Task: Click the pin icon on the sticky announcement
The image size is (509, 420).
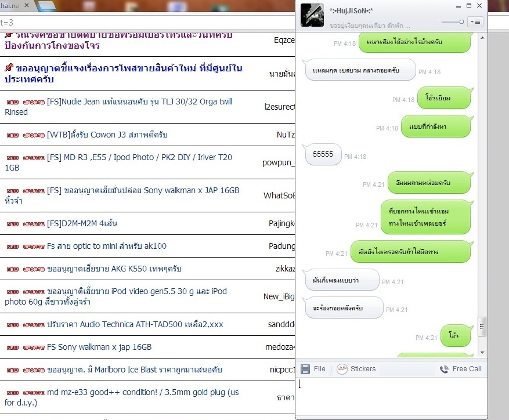Action: tap(9, 67)
